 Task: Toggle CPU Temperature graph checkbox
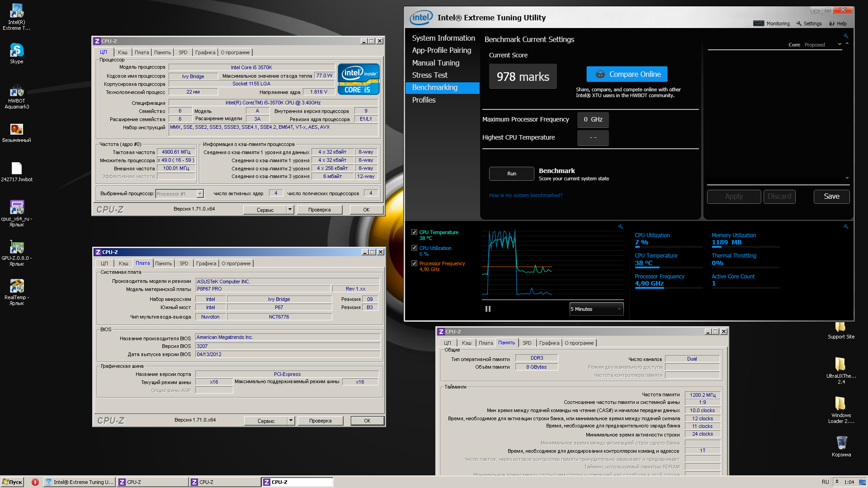point(414,232)
